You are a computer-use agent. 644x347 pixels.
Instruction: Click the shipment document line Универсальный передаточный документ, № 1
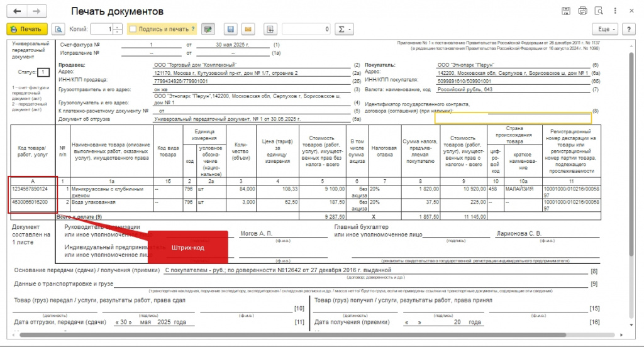tap(227, 119)
